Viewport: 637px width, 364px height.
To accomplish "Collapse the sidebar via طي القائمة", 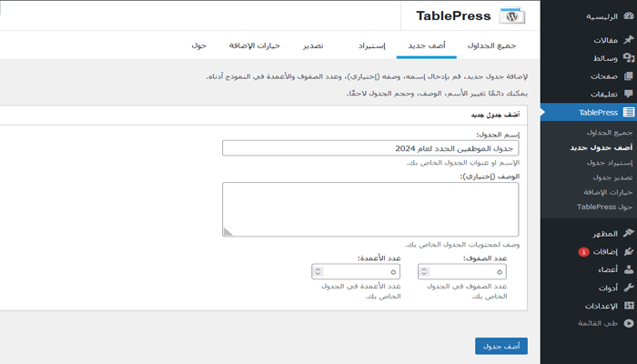I will pos(589,323).
